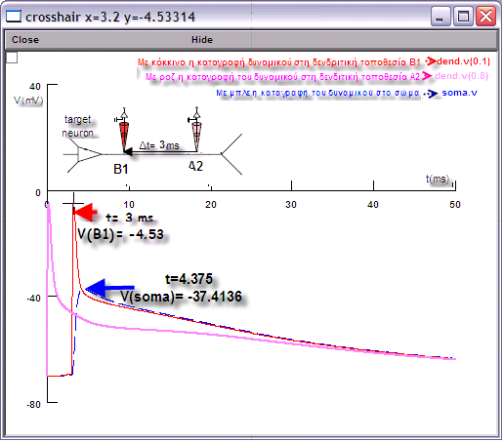
Task: Click the window title crosshair text
Action: point(110,17)
